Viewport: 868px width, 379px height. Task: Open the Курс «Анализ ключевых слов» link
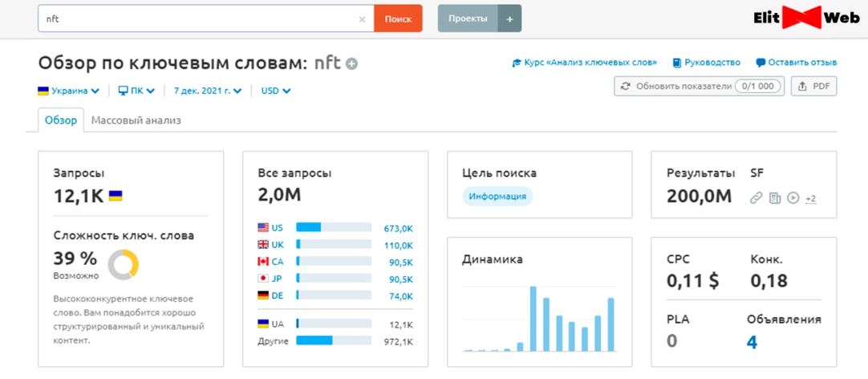pos(590,63)
